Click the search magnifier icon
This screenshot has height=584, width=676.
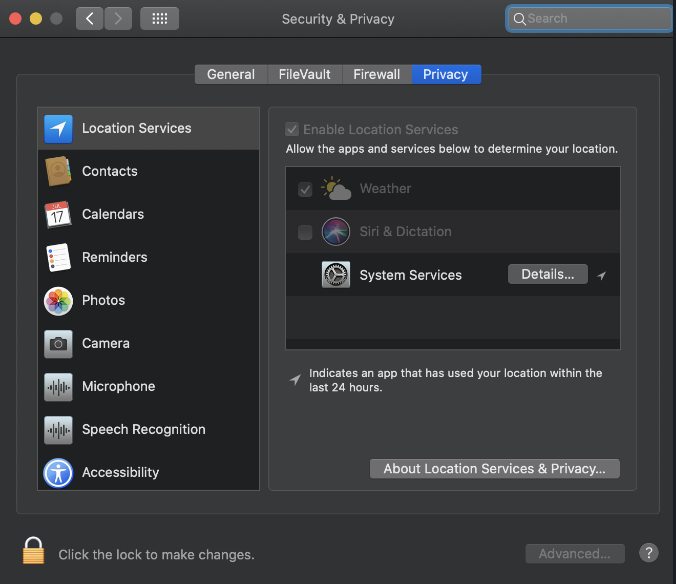[x=520, y=19]
